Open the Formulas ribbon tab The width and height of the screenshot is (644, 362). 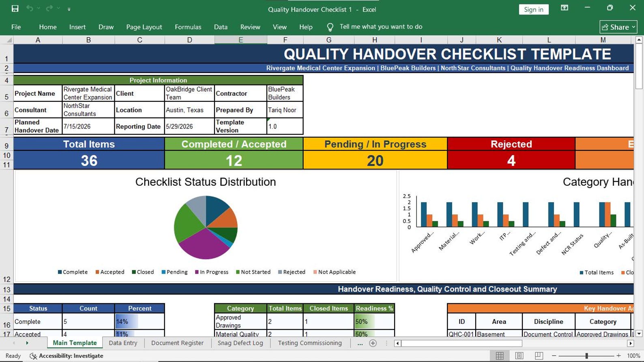coord(188,27)
